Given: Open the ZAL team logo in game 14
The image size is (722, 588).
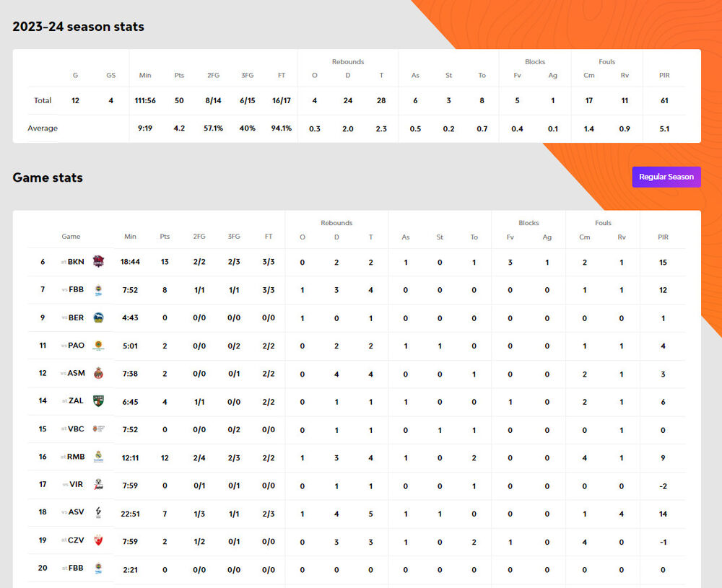Looking at the screenshot, I should click(x=98, y=401).
